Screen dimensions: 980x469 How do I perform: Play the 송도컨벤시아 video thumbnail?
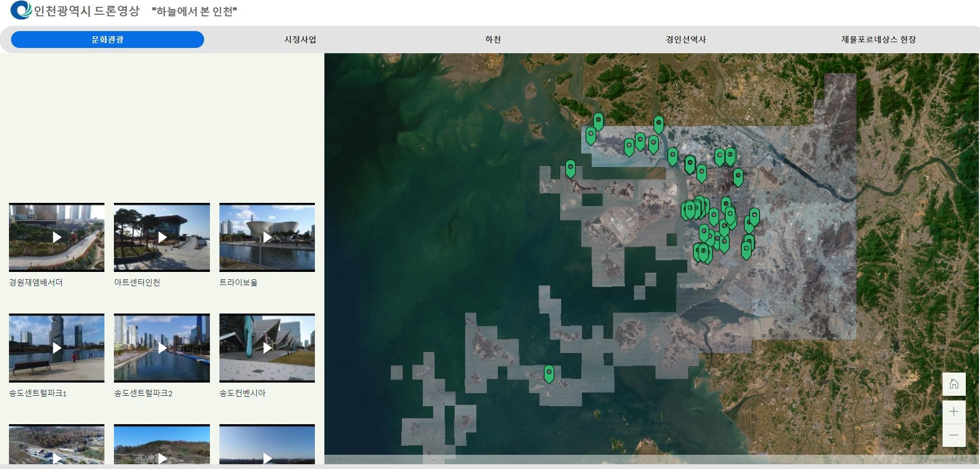click(267, 348)
